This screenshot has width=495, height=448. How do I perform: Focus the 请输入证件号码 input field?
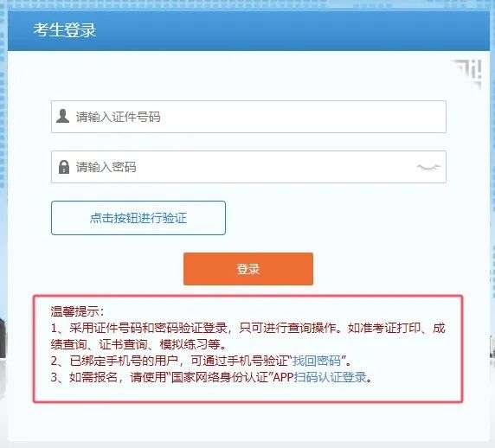point(248,117)
